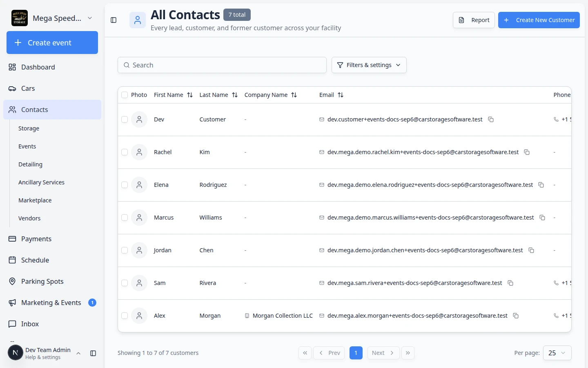
Task: Open Filters & settings dropdown
Action: point(369,65)
